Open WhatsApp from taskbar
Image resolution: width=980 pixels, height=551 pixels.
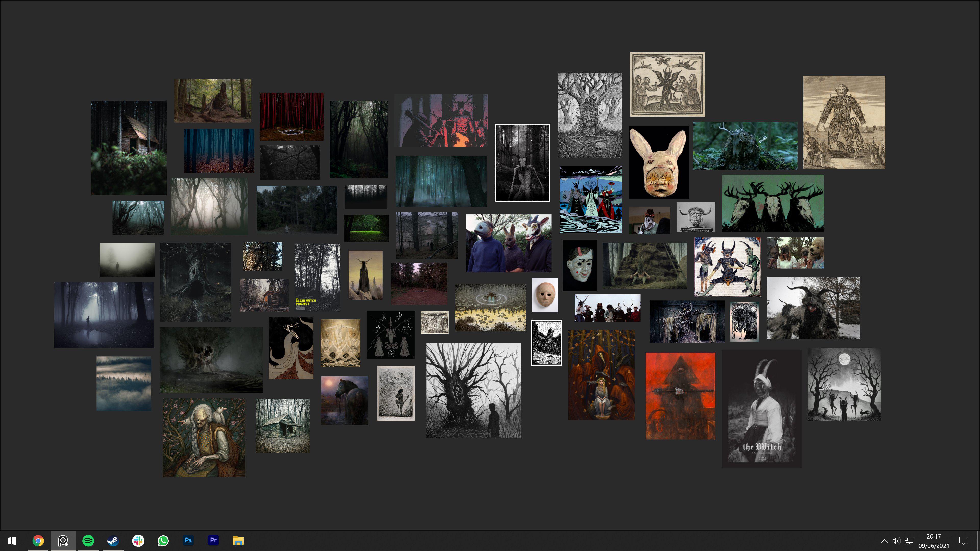163,540
